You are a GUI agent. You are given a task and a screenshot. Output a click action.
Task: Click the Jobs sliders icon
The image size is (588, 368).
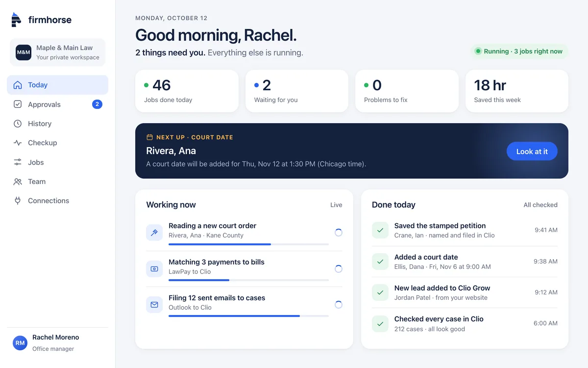(x=18, y=162)
